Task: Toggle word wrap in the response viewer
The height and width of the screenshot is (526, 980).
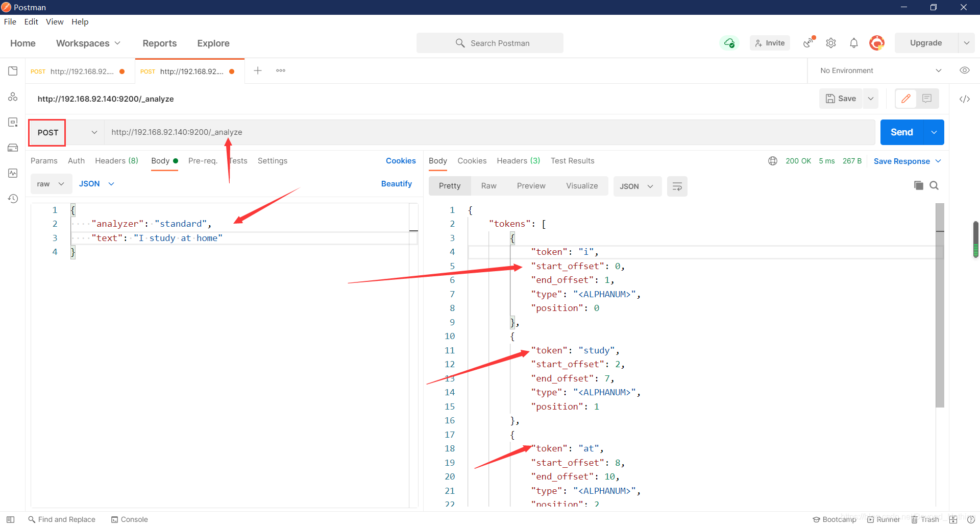Action: click(677, 186)
